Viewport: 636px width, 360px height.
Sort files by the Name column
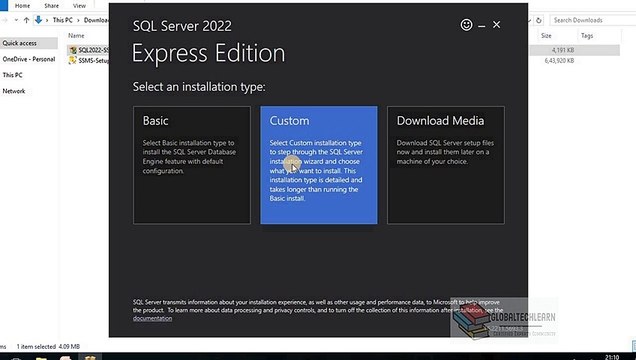pos(76,36)
